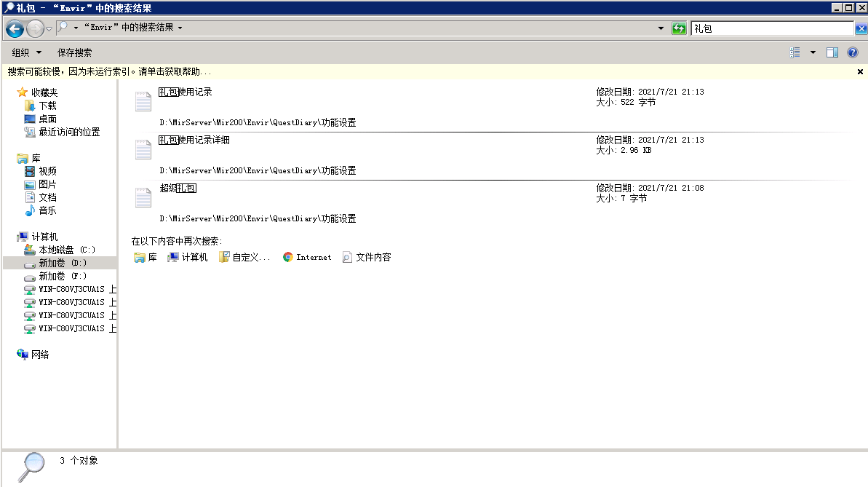This screenshot has height=487, width=868.
Task: Expand the 组织 menu
Action: pyautogui.click(x=27, y=52)
